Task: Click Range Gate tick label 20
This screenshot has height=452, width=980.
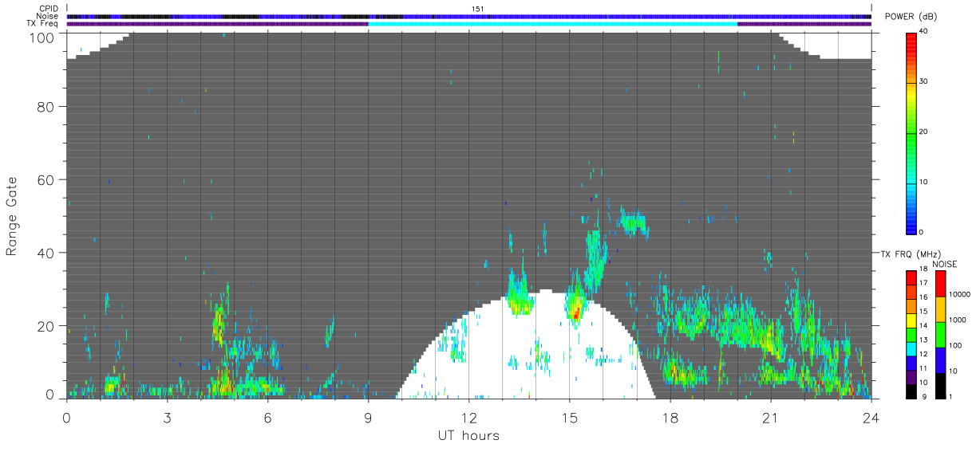Action: (47, 326)
